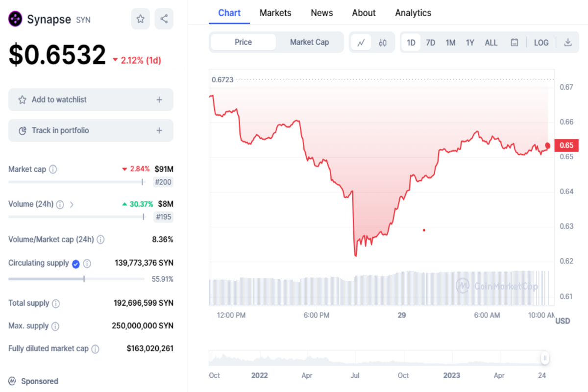Click the Sponsored label

click(x=40, y=381)
